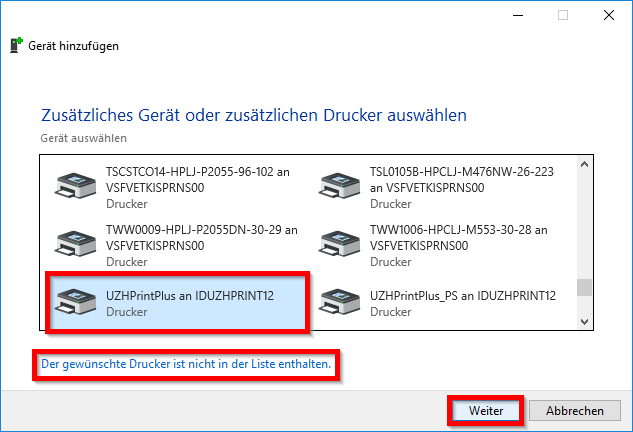633x432 pixels.
Task: Click the UZHPrintPlus_PS printer icon
Action: pyautogui.click(x=340, y=300)
